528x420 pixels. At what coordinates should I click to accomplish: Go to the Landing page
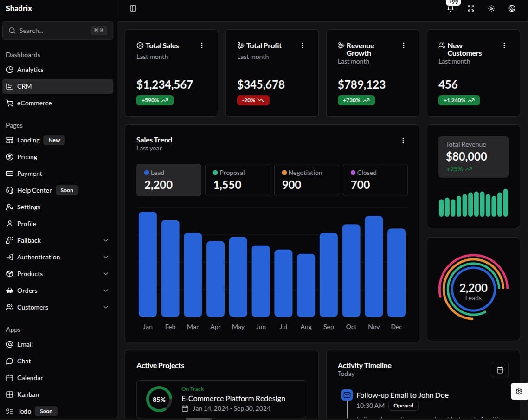tap(58, 140)
